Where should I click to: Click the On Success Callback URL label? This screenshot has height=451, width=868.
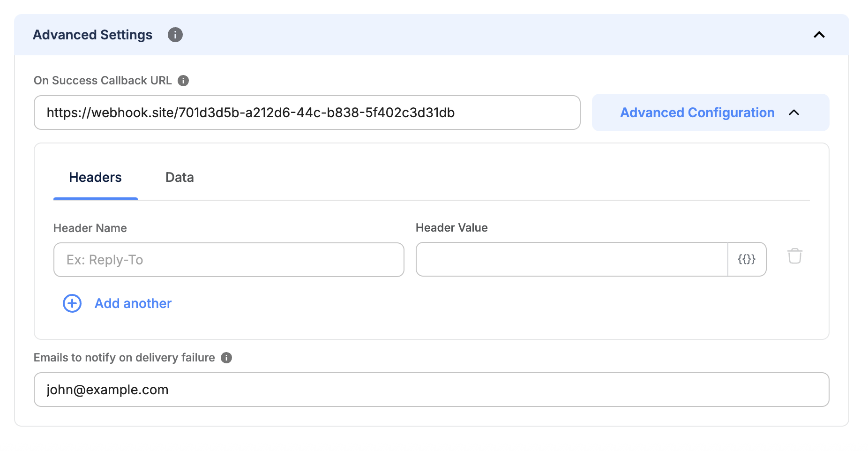point(103,81)
